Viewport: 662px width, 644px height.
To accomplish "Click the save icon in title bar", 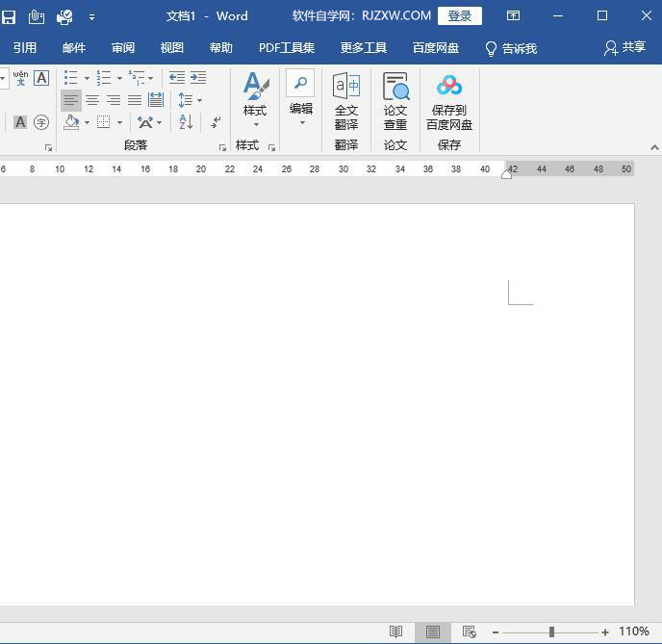I will [9, 16].
